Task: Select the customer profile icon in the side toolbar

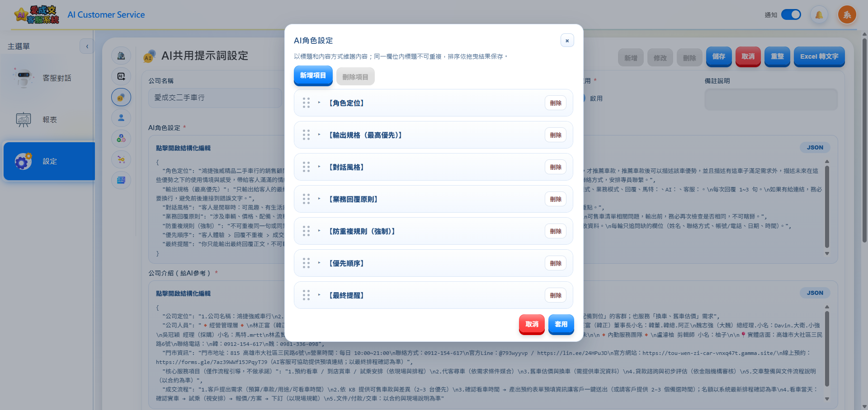Action: click(x=121, y=118)
